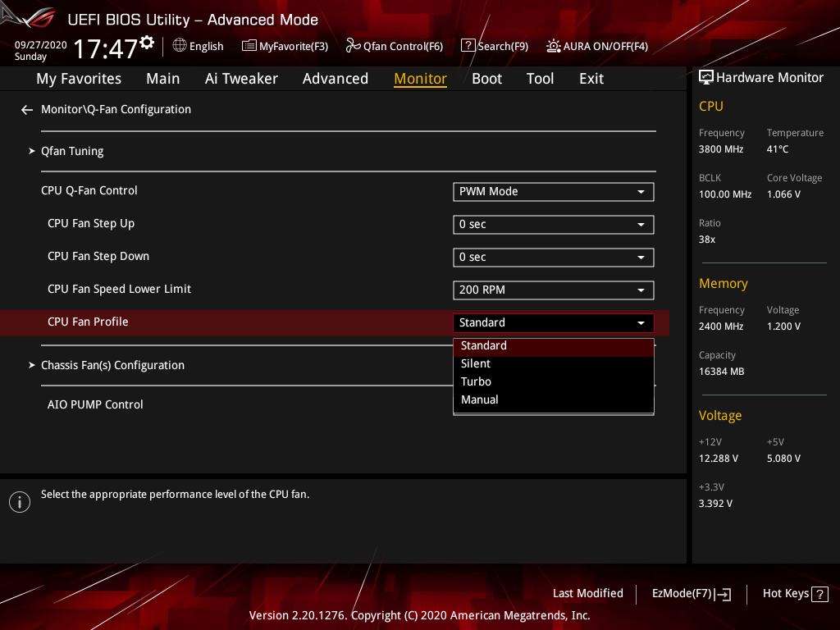Viewport: 840px width, 630px height.
Task: Click the settings gear icon beside the clock
Action: pos(147,43)
